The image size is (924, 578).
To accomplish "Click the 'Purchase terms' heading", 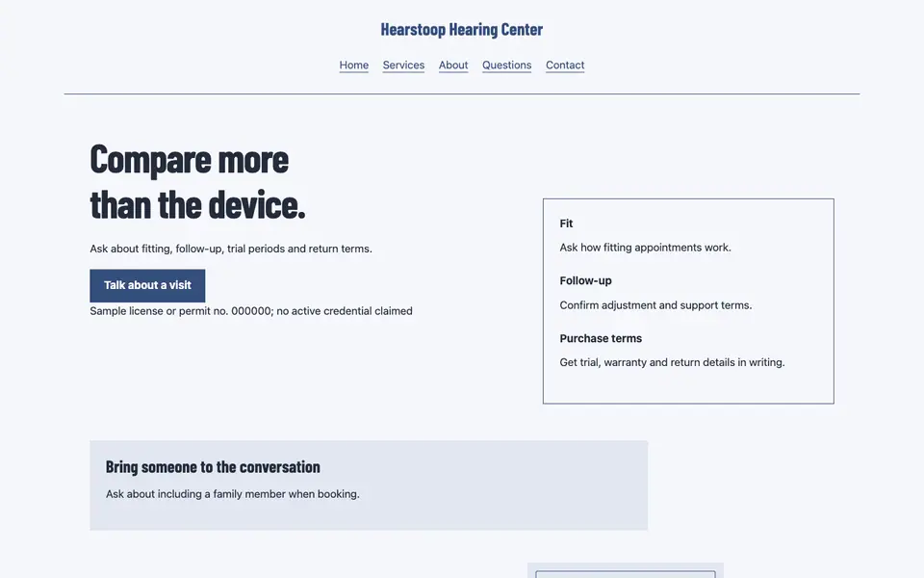I will pos(601,338).
